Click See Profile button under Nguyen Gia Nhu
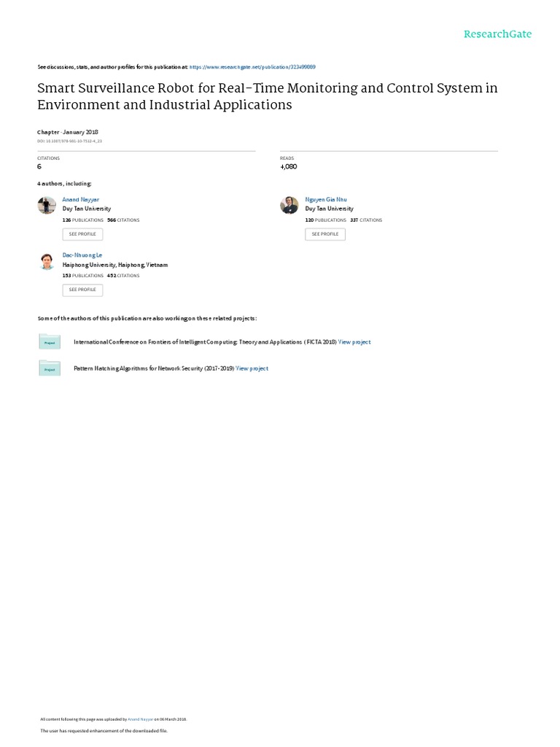 pyautogui.click(x=325, y=234)
